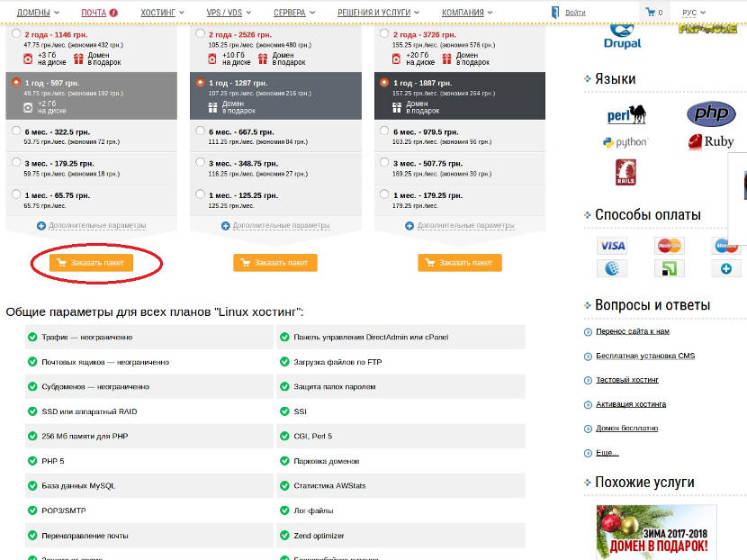
Task: Open the 'Бесплатная установка CMS' link
Action: [645, 356]
